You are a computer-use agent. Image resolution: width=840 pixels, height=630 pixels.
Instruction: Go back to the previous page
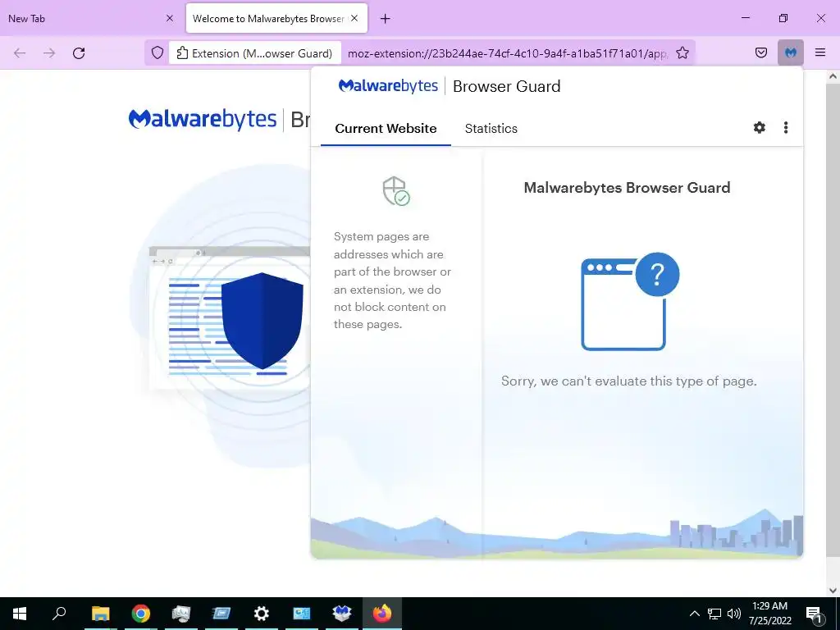tap(20, 53)
